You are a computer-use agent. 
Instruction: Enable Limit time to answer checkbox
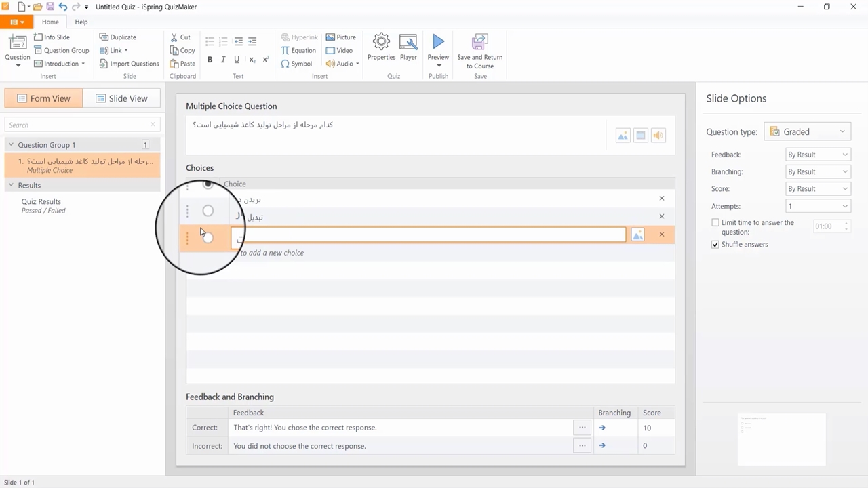pos(715,222)
